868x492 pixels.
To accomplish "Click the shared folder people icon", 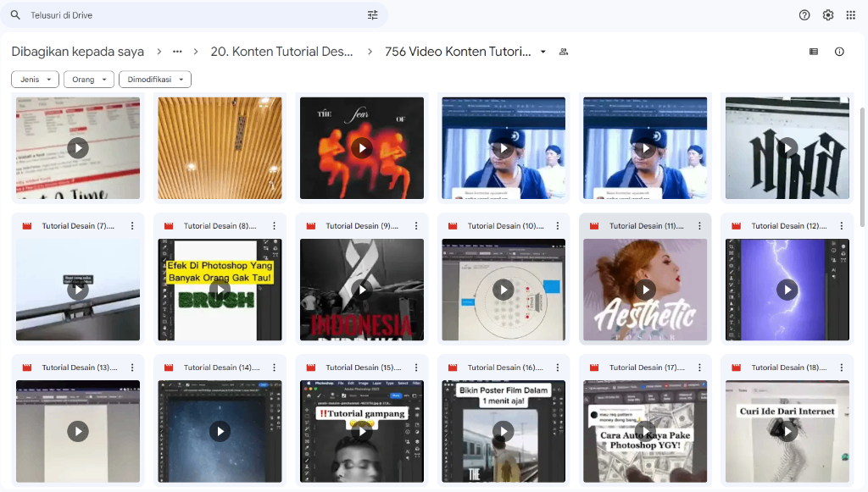I will (564, 52).
